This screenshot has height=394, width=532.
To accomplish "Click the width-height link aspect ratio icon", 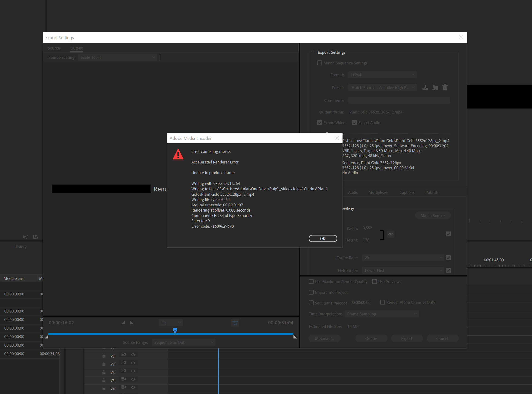I will 391,234.
